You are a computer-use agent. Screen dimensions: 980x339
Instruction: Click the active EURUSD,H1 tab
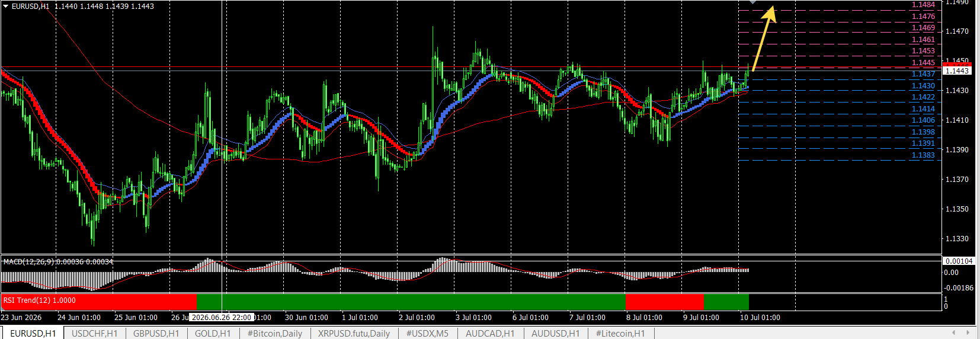coord(33,333)
